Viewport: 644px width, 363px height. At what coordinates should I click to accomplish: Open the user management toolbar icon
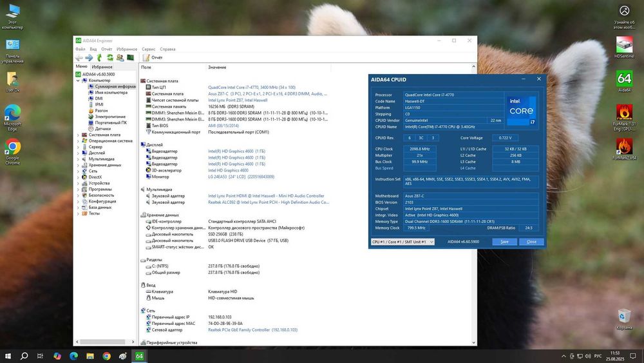120,57
